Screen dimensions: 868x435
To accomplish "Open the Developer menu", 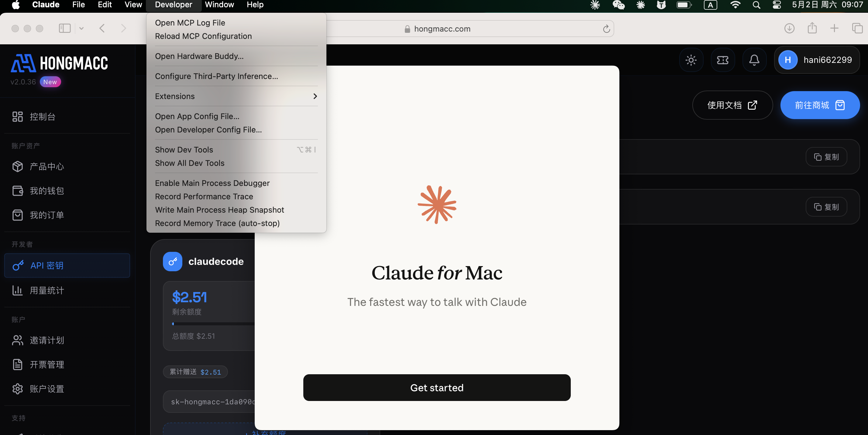I will [x=174, y=5].
